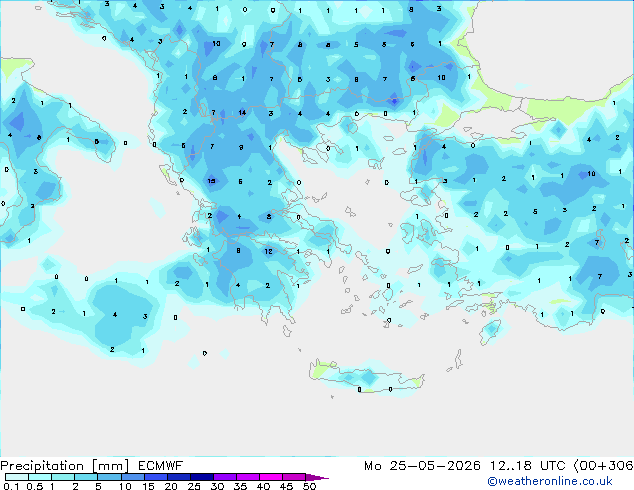The image size is (634, 490).
Task: Select the 2–5 mm legend color swatch
Action: coord(86,477)
